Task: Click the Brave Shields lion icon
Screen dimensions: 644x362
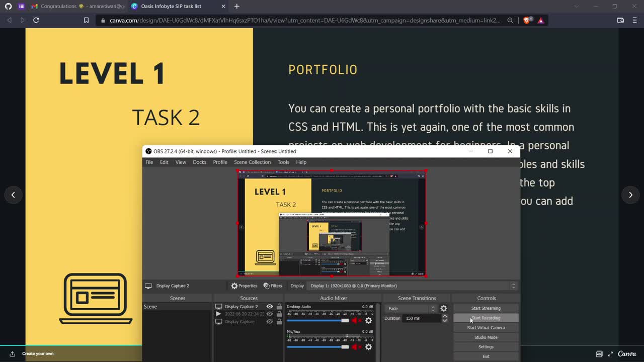Action: point(527,20)
